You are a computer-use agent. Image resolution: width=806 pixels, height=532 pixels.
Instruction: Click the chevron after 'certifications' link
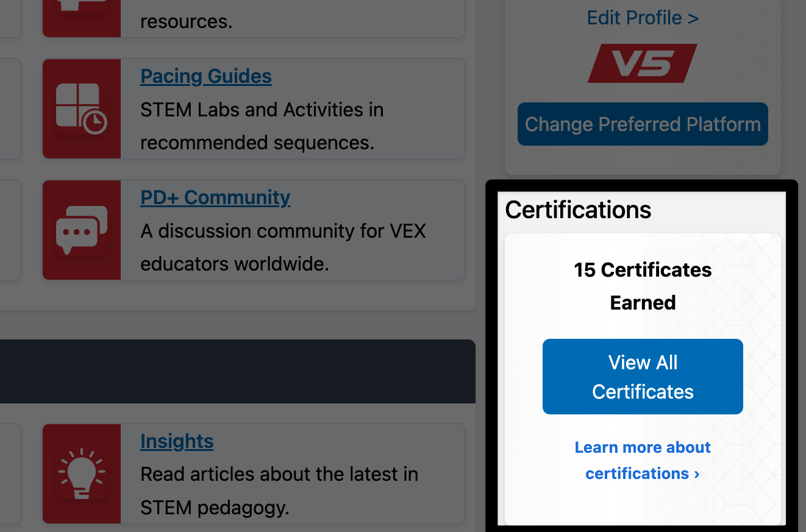coord(696,474)
